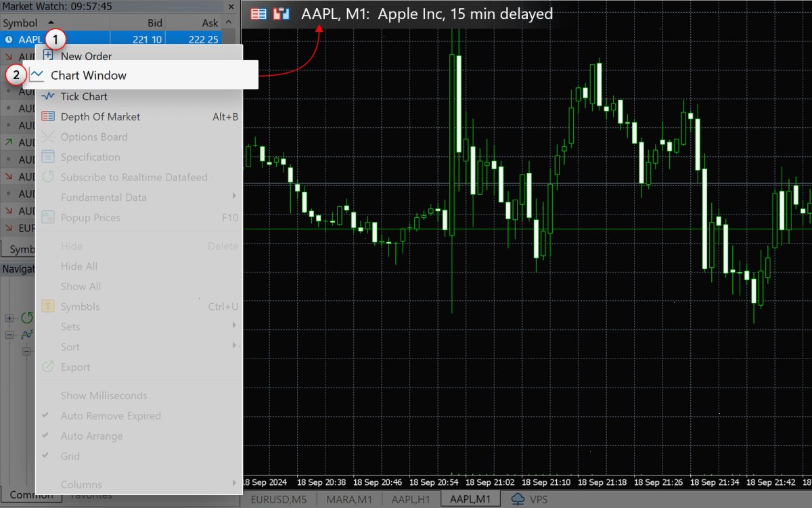Click the Options Board menu icon
This screenshot has width=812, height=508.
pos(48,137)
